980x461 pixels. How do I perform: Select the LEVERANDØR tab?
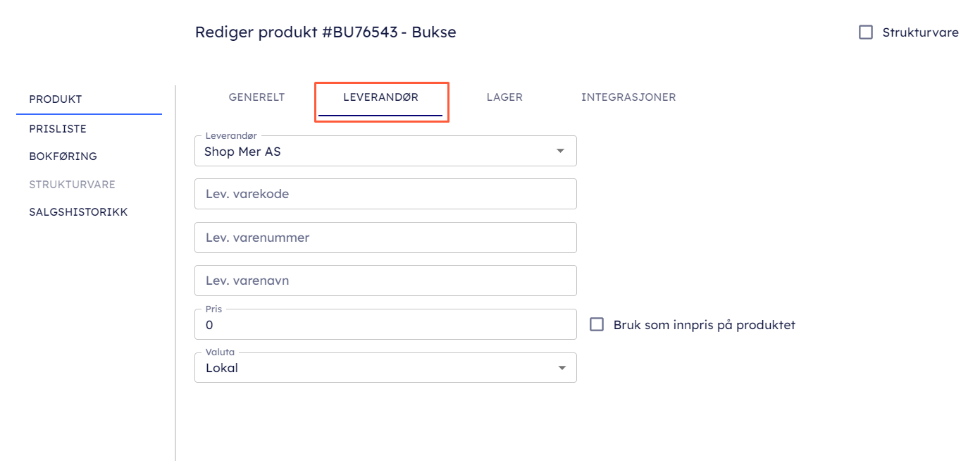click(380, 97)
